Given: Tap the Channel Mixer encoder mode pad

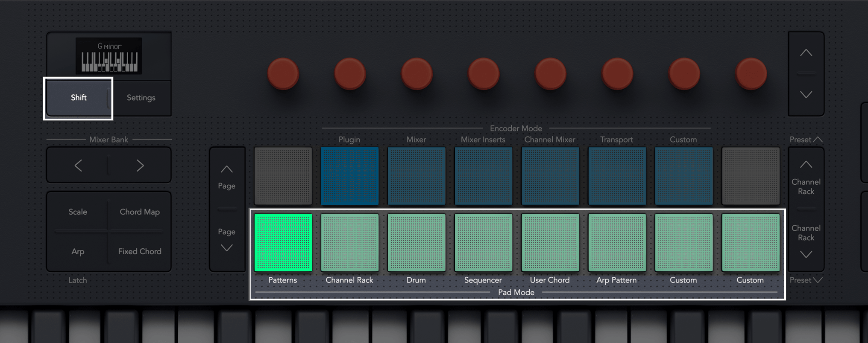Looking at the screenshot, I should [x=550, y=176].
